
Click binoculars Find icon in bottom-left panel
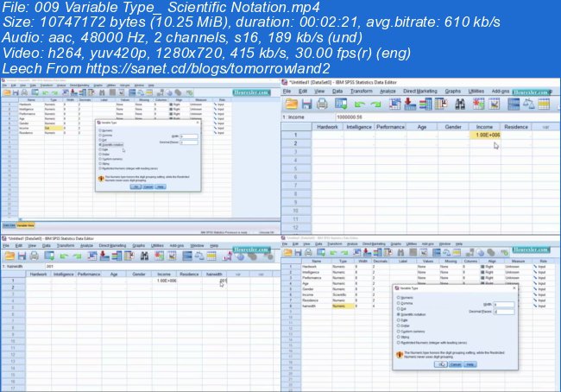(x=144, y=256)
